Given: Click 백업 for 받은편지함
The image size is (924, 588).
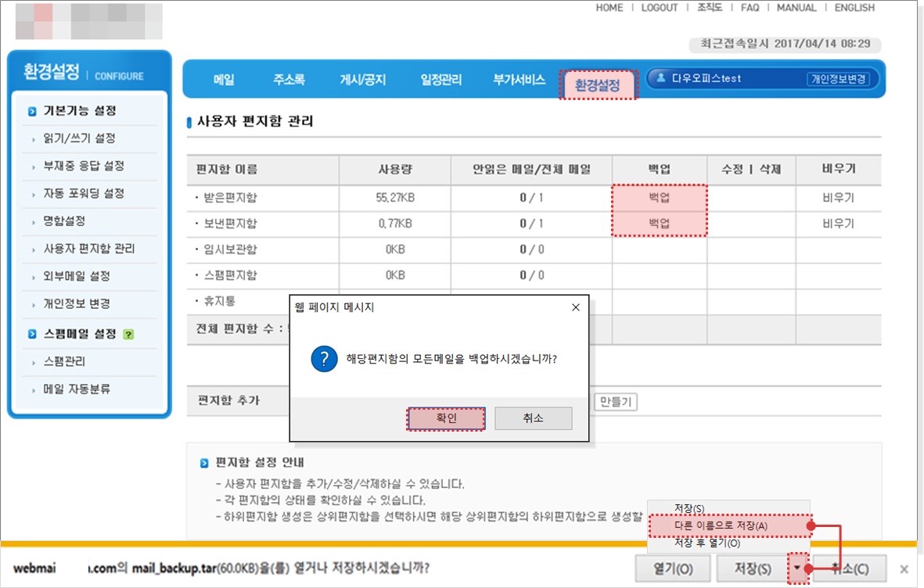Looking at the screenshot, I should tap(660, 198).
